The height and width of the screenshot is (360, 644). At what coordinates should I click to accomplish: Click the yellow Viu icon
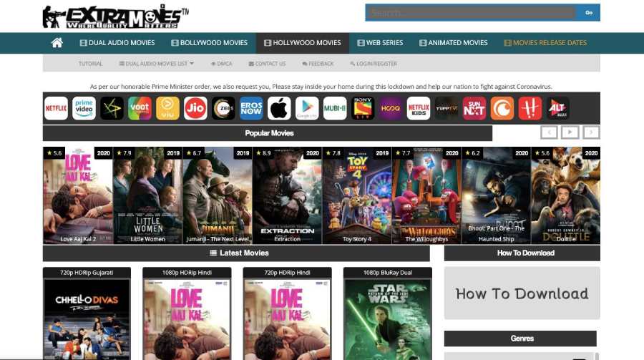(x=167, y=109)
